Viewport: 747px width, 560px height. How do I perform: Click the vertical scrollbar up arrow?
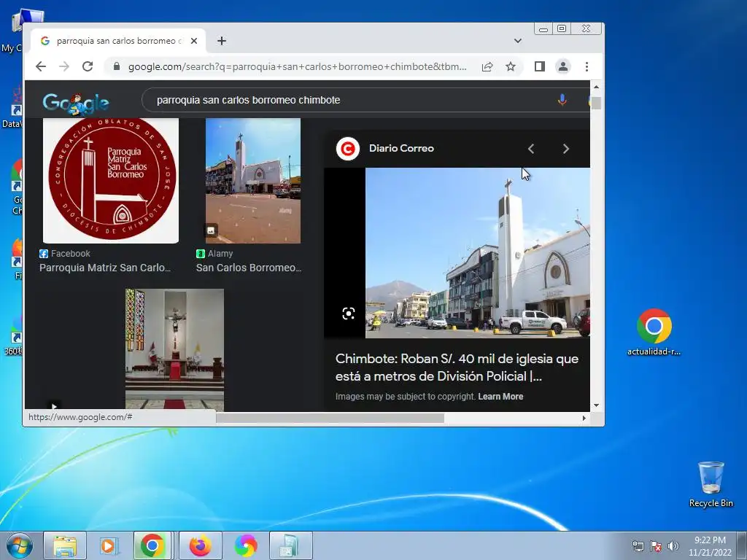[596, 87]
